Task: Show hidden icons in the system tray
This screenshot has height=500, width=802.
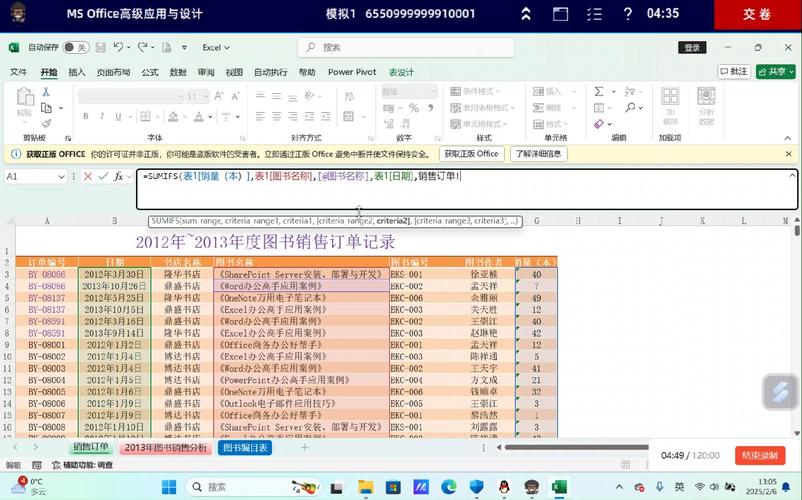Action: (619, 487)
